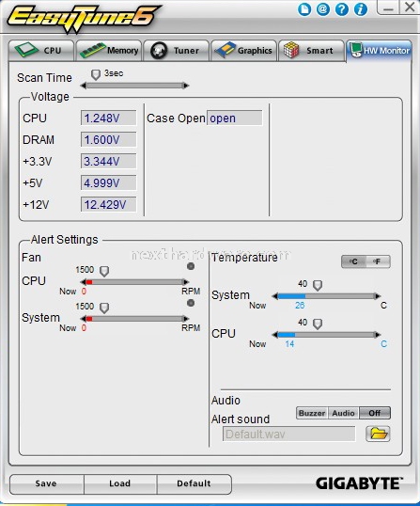Switch temperature unit to °C

pos(353,261)
